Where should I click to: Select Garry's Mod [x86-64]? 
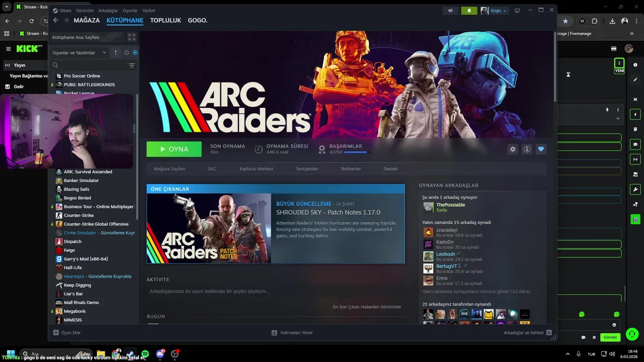click(x=86, y=259)
